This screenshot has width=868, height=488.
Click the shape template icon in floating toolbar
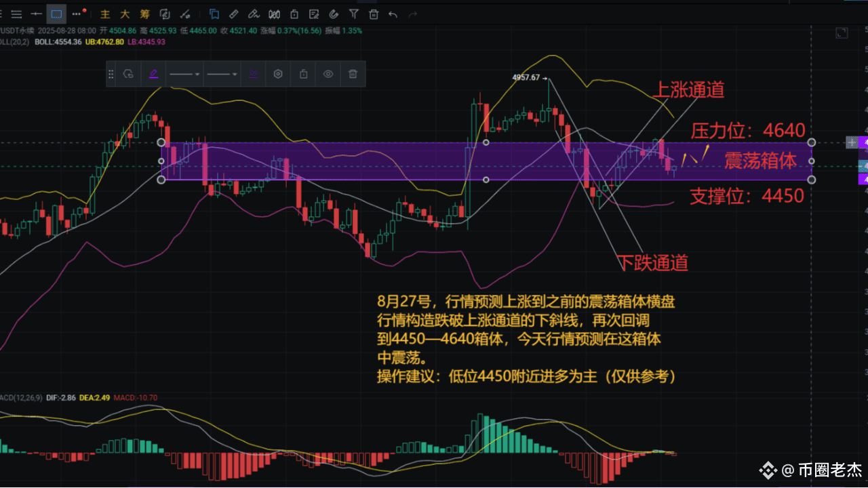point(128,74)
